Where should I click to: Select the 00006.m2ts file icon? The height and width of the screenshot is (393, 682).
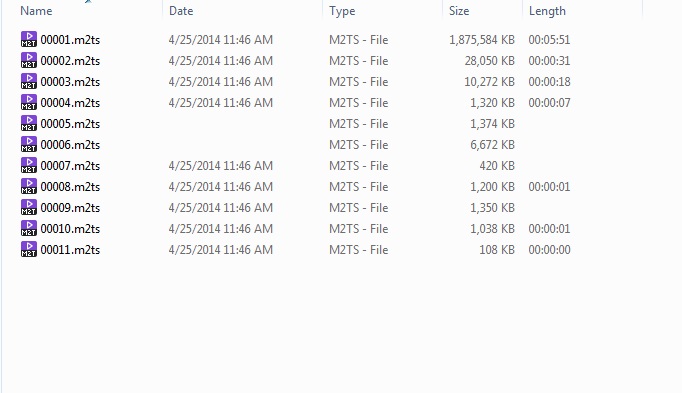pyautogui.click(x=29, y=144)
